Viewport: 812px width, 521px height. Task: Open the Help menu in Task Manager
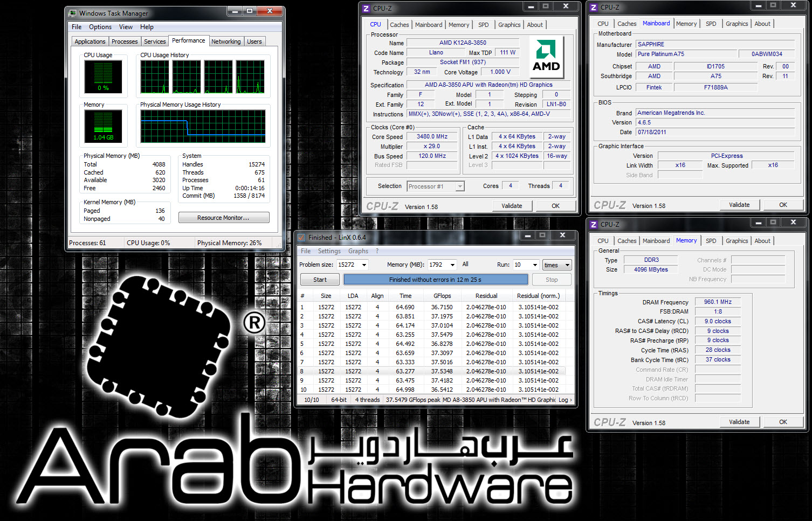click(x=147, y=27)
